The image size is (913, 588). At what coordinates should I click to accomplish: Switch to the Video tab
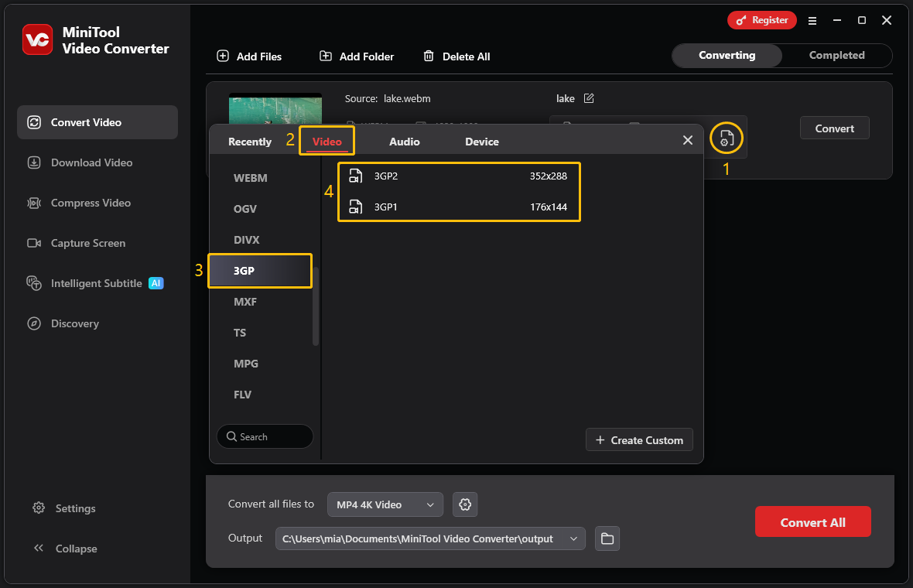point(327,142)
